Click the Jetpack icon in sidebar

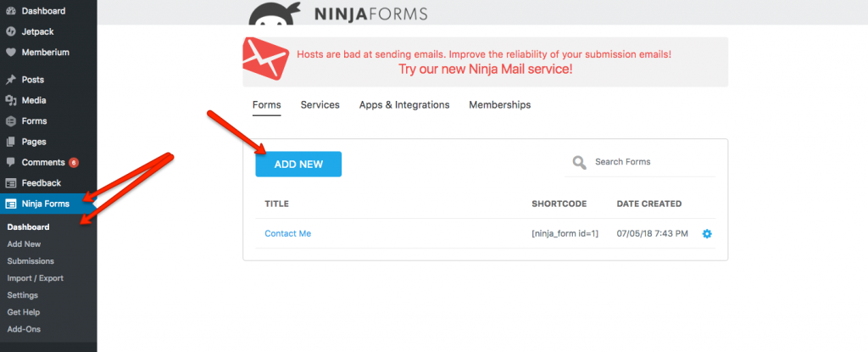click(10, 31)
